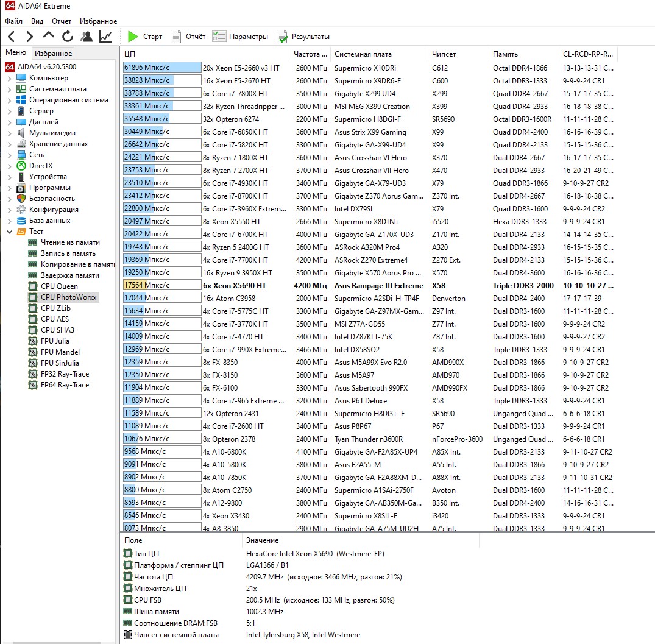This screenshot has height=644, width=655.
Task: Switch to the Избранное tab
Action: (53, 54)
